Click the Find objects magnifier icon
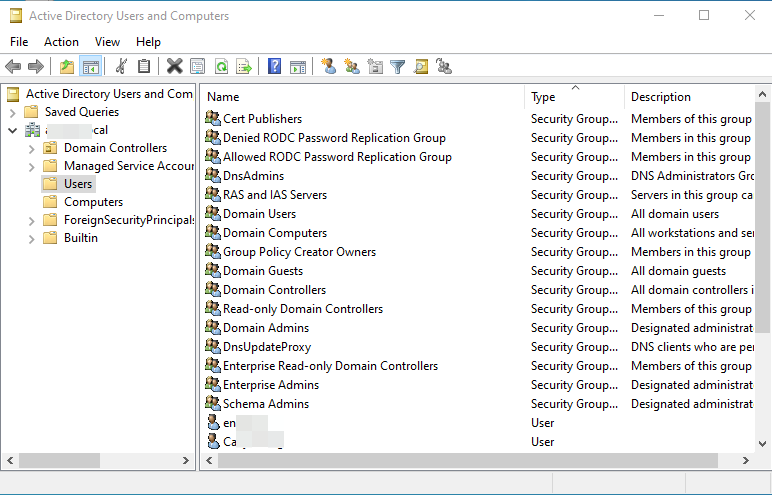The image size is (772, 495). click(x=421, y=66)
